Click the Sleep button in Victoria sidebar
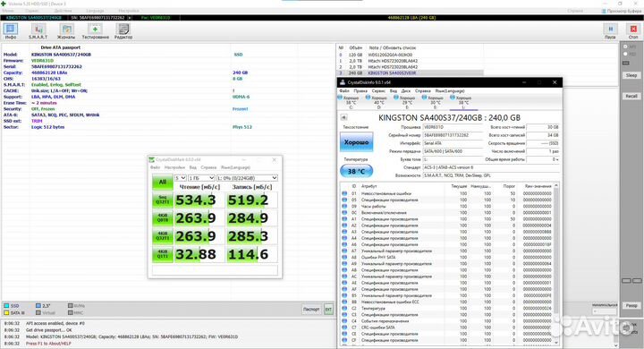Image resolution: width=644 pixels, height=349 pixels. (x=631, y=75)
